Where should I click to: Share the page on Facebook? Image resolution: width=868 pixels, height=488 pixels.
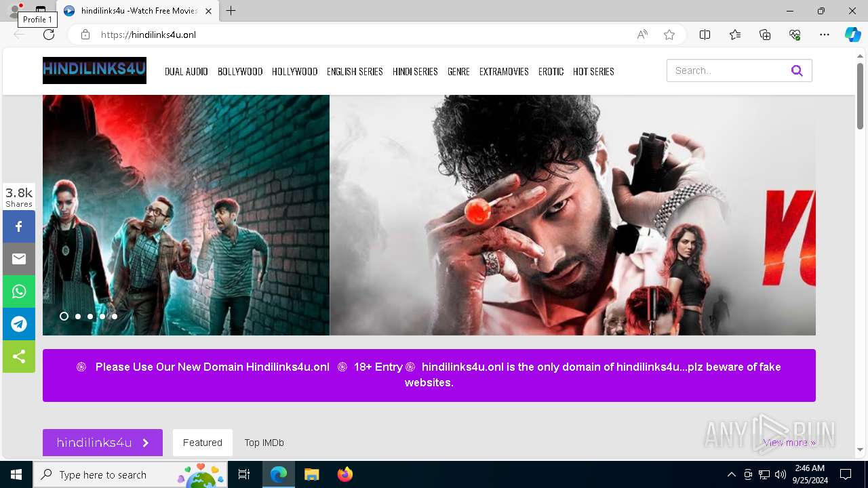click(x=19, y=226)
